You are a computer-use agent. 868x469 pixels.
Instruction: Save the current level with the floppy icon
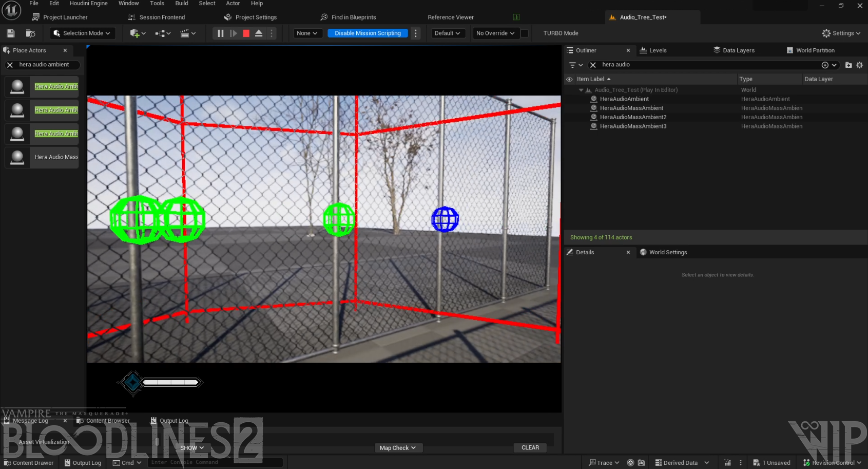pyautogui.click(x=10, y=33)
